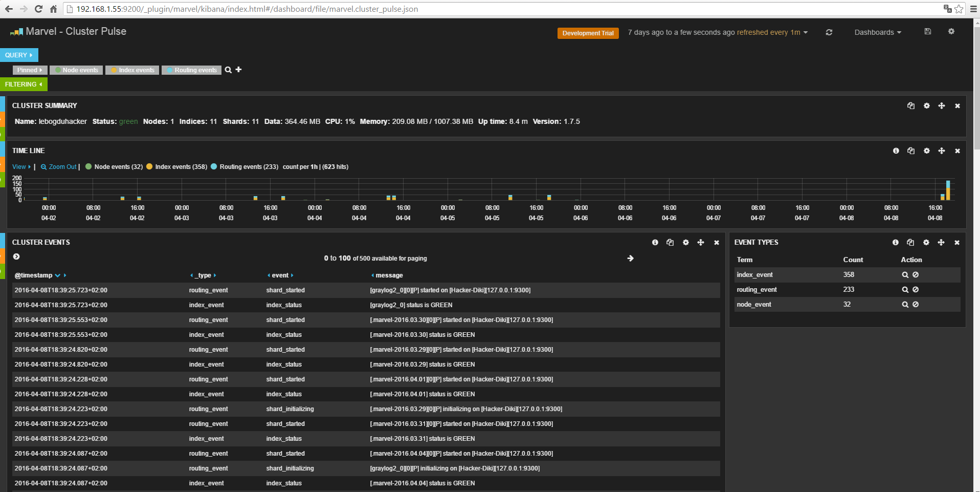Expand the fields list in Cluster Events
This screenshot has height=492, width=980.
(x=16, y=256)
